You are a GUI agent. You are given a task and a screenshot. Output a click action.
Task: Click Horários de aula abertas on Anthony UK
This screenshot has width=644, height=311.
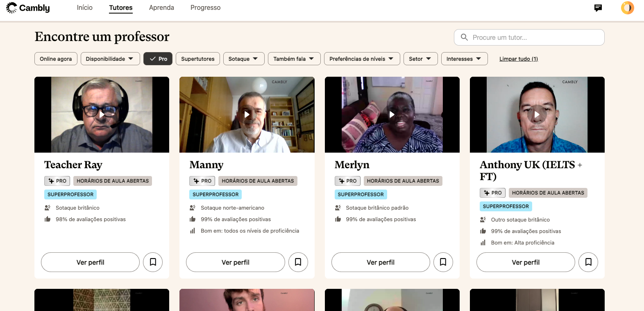coord(548,193)
